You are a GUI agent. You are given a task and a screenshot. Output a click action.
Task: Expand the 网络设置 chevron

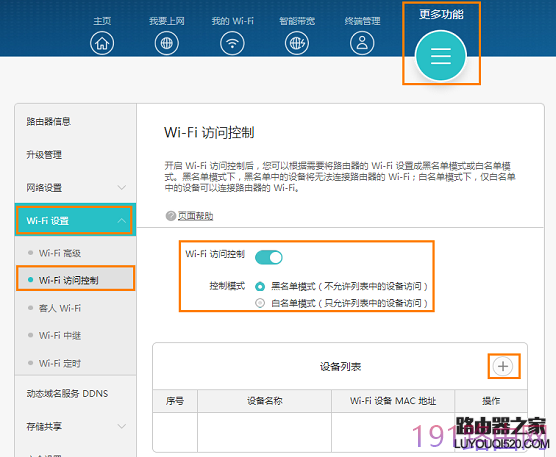pos(122,187)
